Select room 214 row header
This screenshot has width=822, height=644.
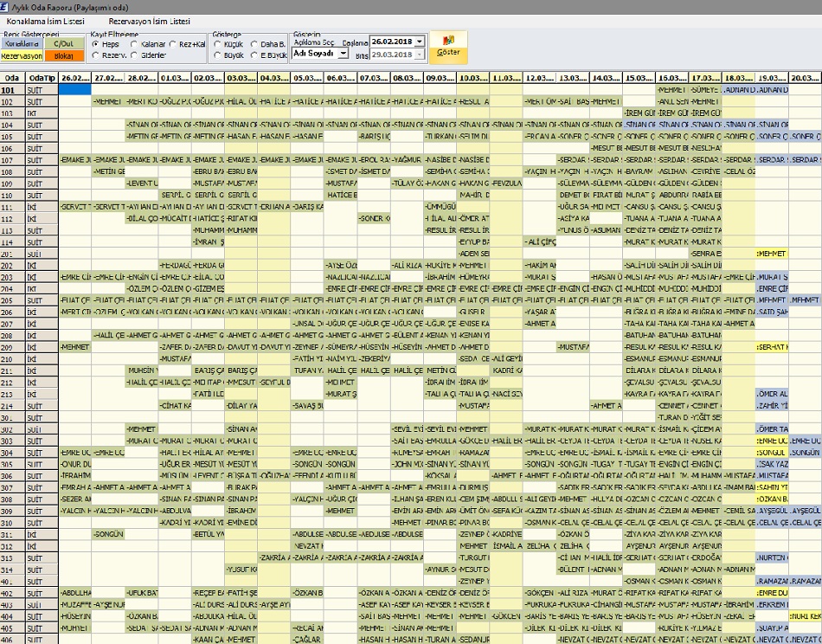[x=13, y=406]
